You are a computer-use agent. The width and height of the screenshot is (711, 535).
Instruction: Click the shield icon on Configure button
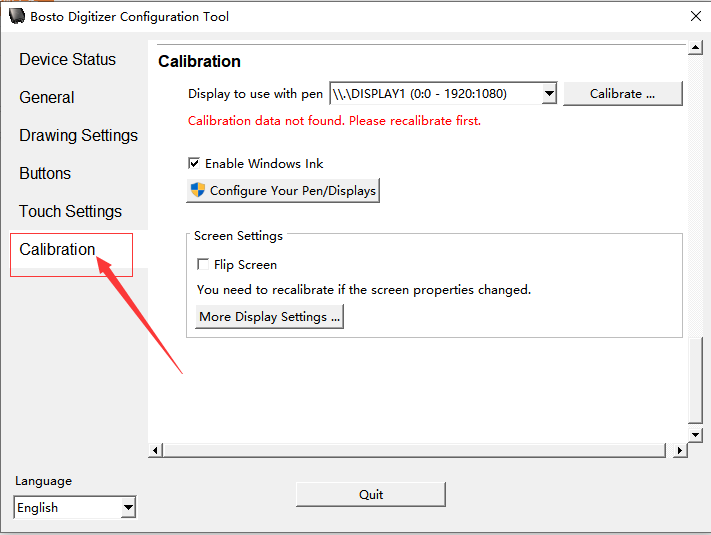pos(198,190)
